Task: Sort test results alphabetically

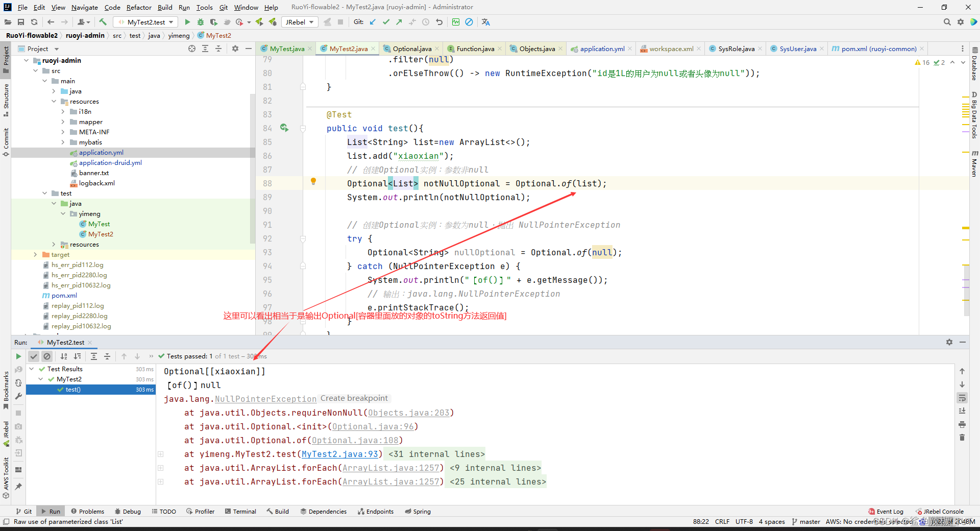Action: click(x=64, y=356)
